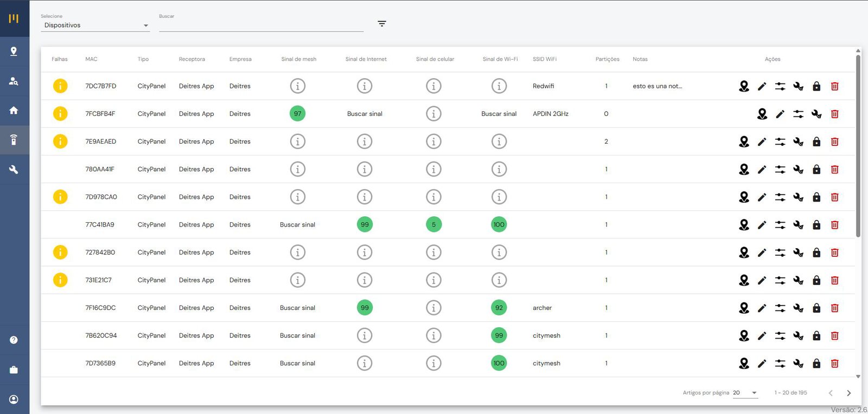Click Buscar sinal mesh for 7D7365B9
Screen dimensions: 868x414
(297, 364)
